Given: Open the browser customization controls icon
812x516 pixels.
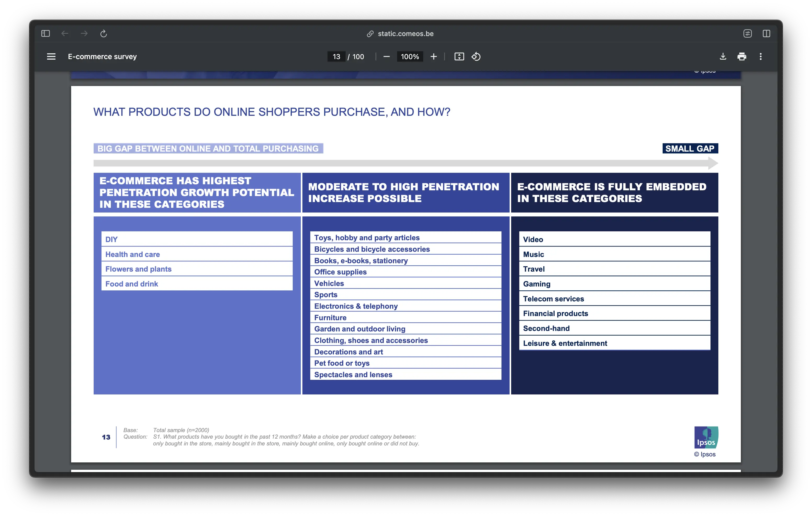Looking at the screenshot, I should coord(747,33).
